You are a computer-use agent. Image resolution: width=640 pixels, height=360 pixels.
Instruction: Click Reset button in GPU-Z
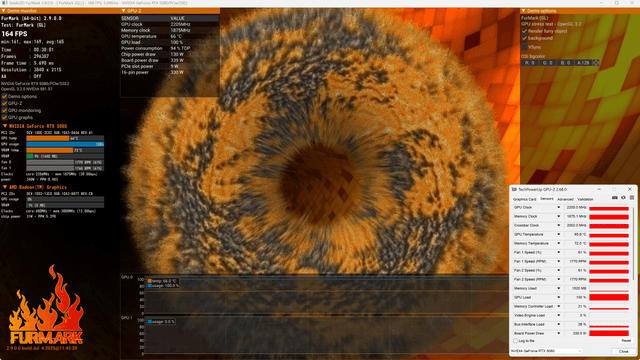pyautogui.click(x=626, y=341)
